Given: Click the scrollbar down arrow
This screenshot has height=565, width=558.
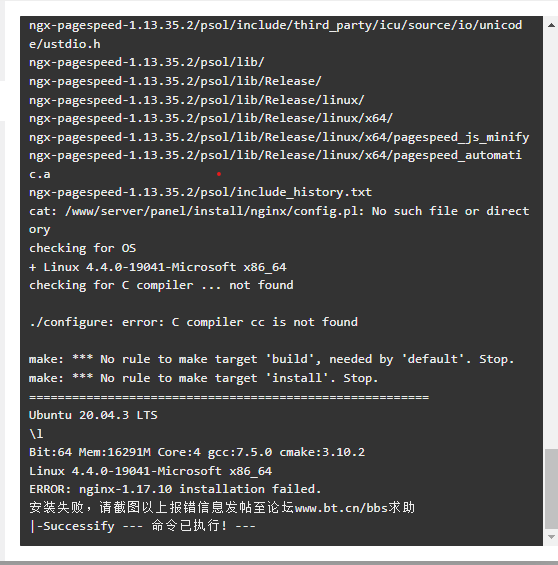Looking at the screenshot, I should [551, 537].
